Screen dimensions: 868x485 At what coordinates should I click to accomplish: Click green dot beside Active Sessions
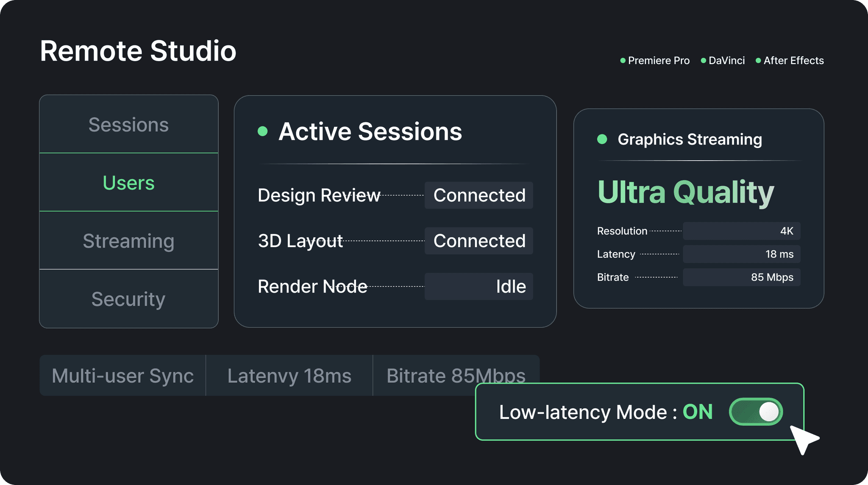tap(263, 131)
